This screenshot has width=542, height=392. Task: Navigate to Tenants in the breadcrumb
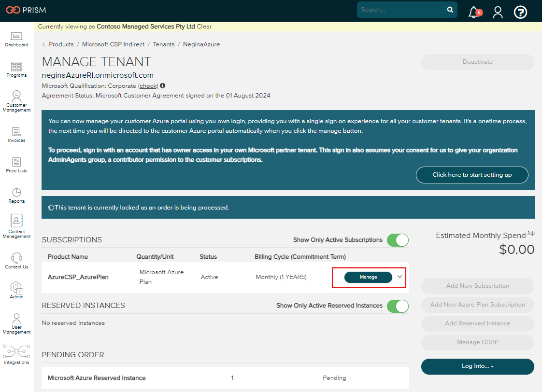[x=164, y=44]
